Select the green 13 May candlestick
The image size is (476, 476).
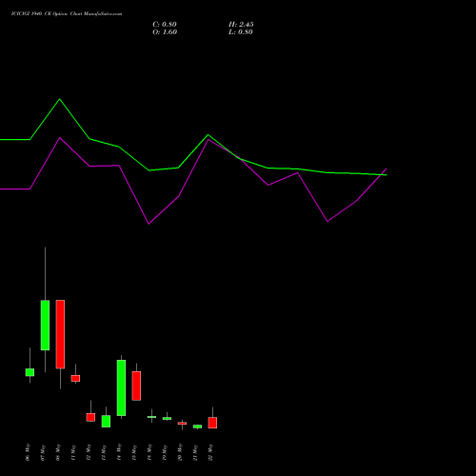106,421
